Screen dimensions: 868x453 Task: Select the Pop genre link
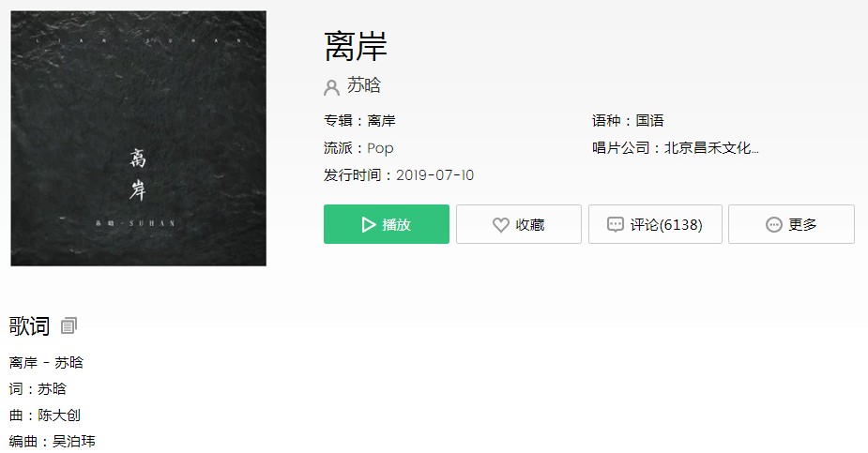click(380, 148)
